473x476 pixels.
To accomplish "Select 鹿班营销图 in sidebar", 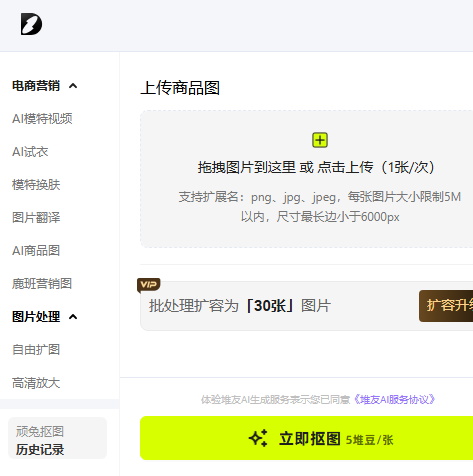I will coord(42,284).
